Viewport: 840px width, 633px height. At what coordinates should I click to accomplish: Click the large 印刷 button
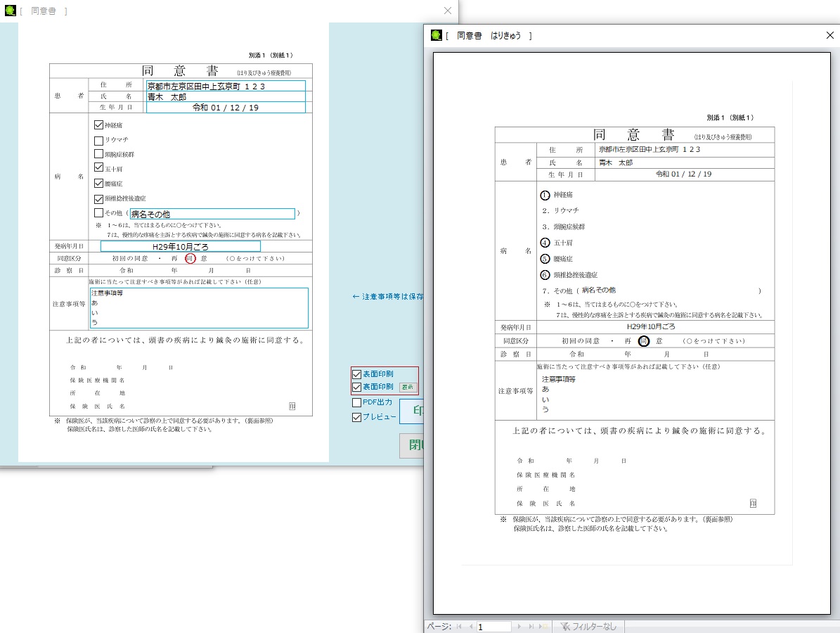(x=411, y=411)
